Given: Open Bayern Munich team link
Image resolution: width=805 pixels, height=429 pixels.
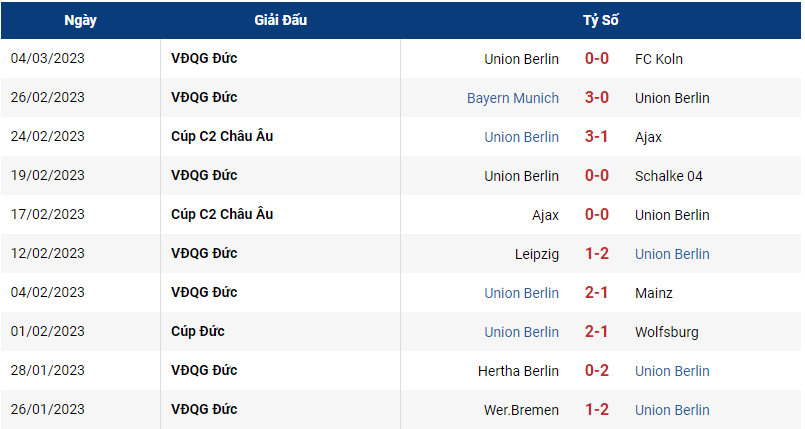Looking at the screenshot, I should [x=513, y=98].
